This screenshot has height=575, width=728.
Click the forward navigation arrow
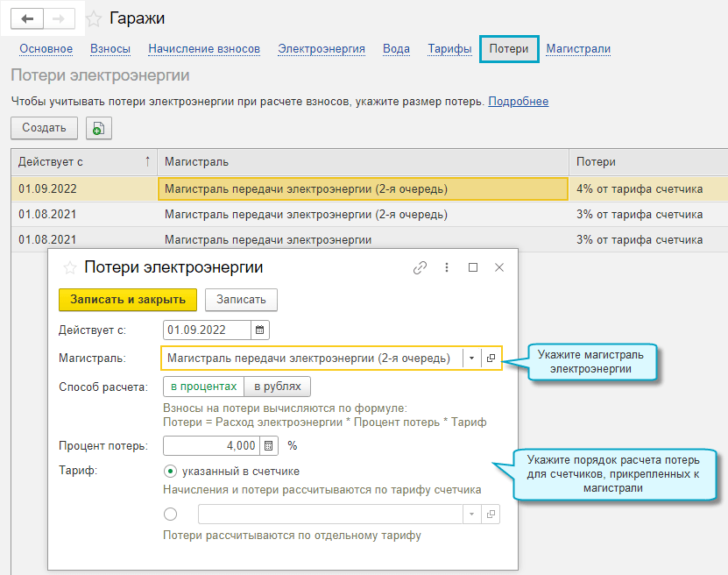(x=59, y=18)
